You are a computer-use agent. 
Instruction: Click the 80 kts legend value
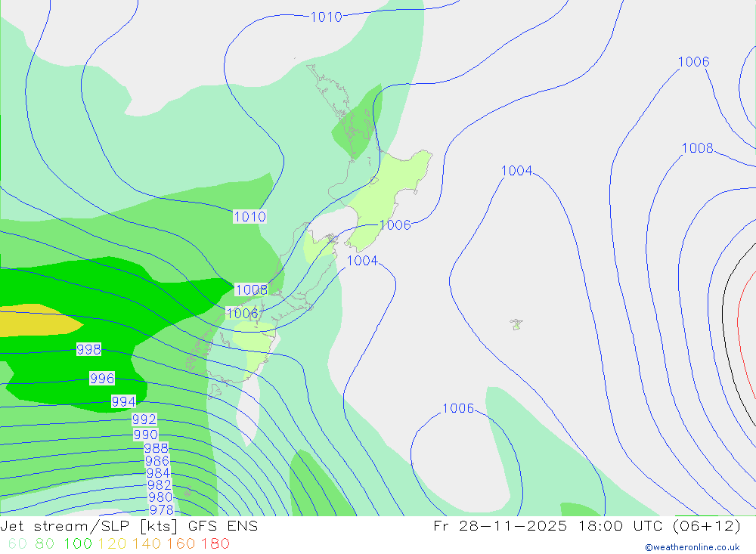(45, 543)
